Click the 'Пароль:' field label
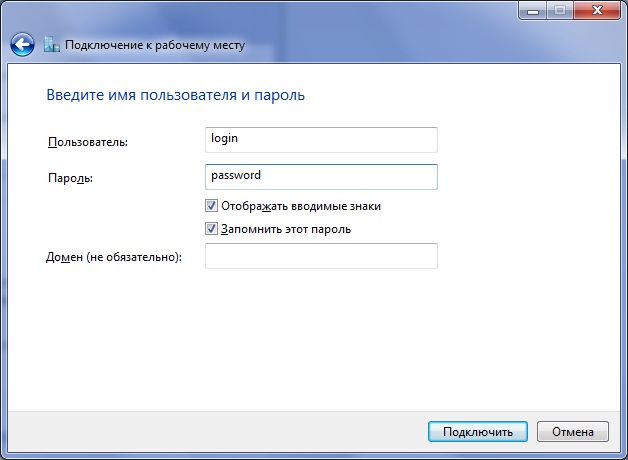Image resolution: width=628 pixels, height=460 pixels. 69,178
